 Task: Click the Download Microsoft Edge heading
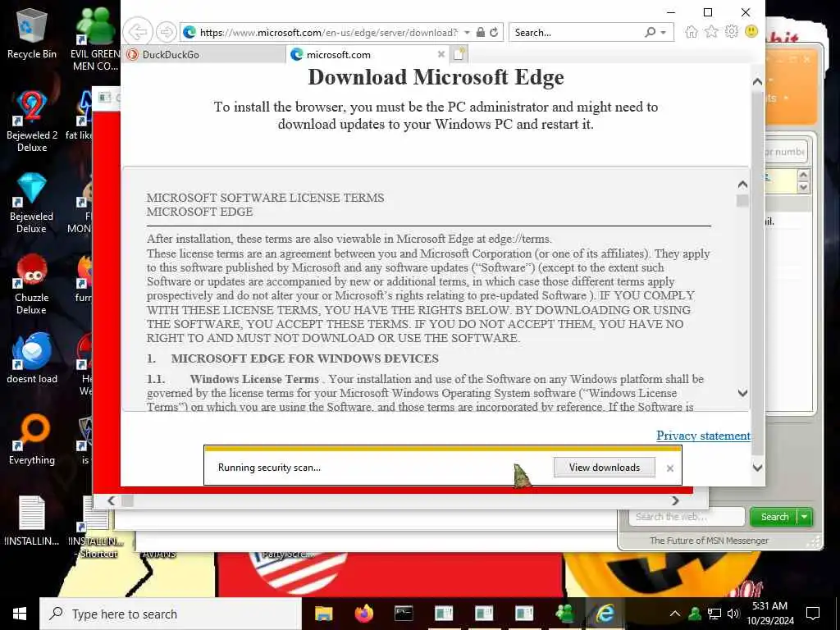(436, 77)
